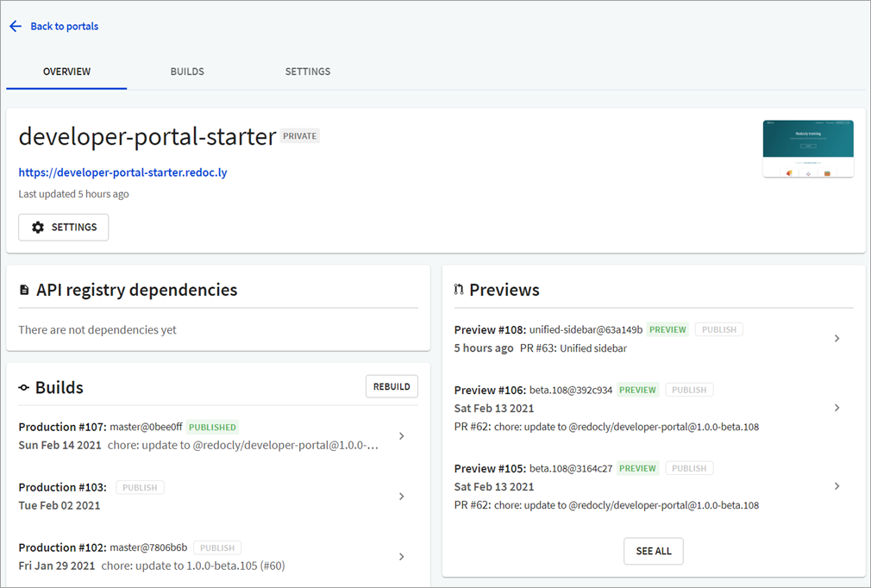The width and height of the screenshot is (871, 588).
Task: Click the Builds commit icon
Action: click(24, 388)
